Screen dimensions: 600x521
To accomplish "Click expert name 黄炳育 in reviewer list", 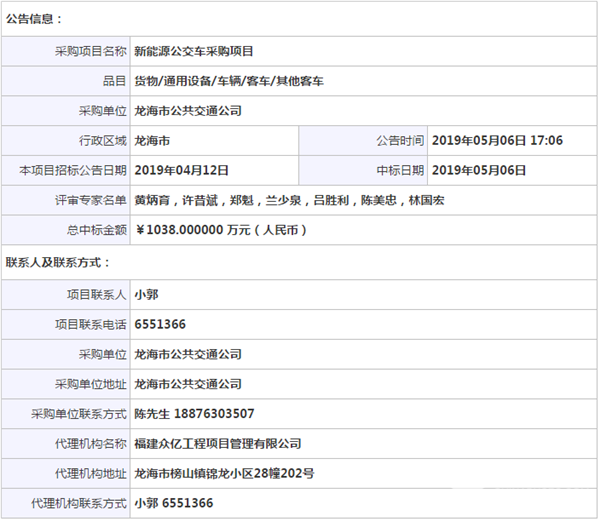I will [151, 200].
